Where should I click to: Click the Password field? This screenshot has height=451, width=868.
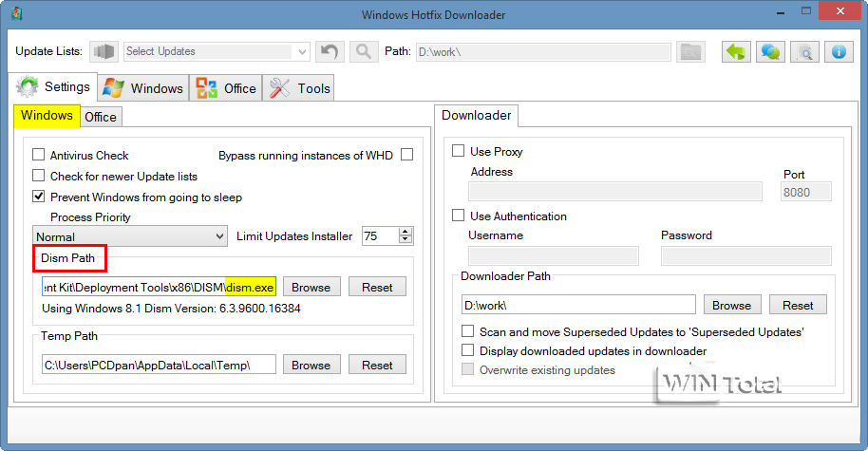coord(746,255)
